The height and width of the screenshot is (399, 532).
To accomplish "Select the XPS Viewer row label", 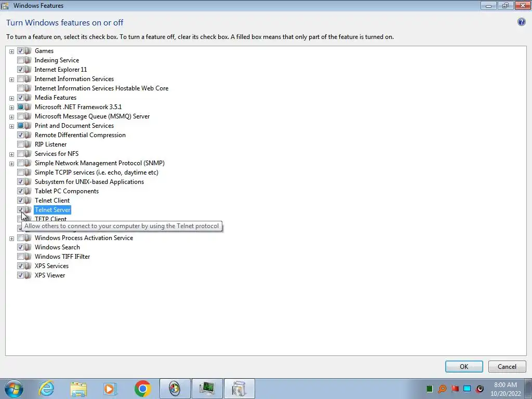I will point(50,275).
